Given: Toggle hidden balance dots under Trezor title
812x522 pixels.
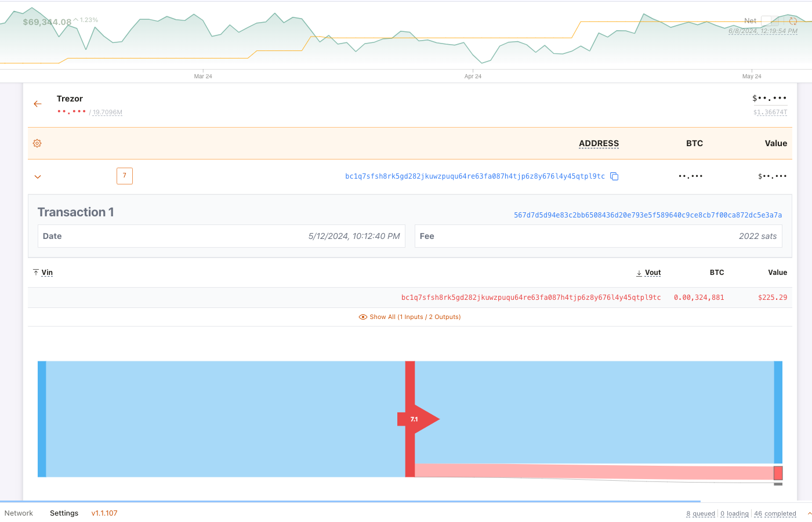Looking at the screenshot, I should tap(71, 112).
